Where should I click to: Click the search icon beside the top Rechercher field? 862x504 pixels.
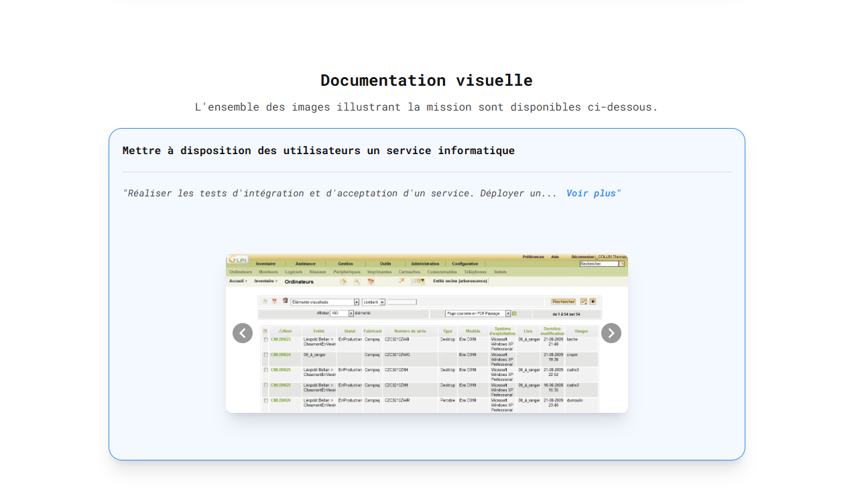pyautogui.click(x=622, y=264)
